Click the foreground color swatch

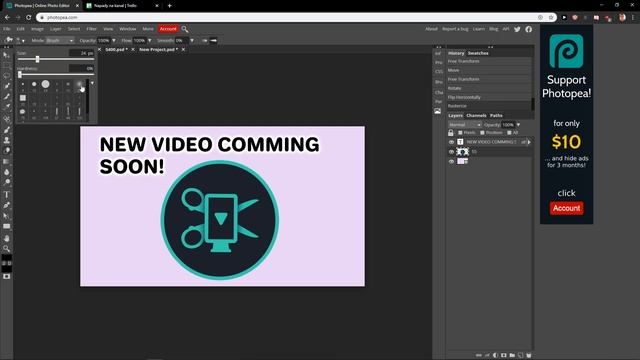click(x=6, y=258)
